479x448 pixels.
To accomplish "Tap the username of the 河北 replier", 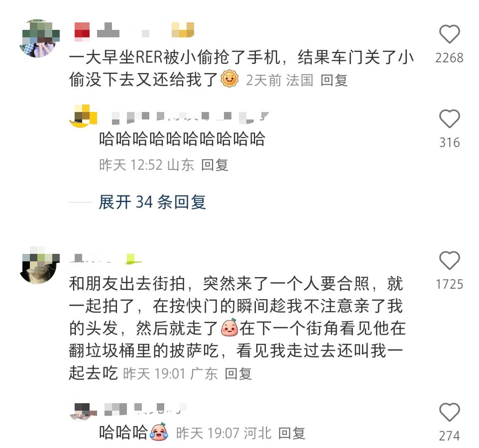I will [x=146, y=409].
